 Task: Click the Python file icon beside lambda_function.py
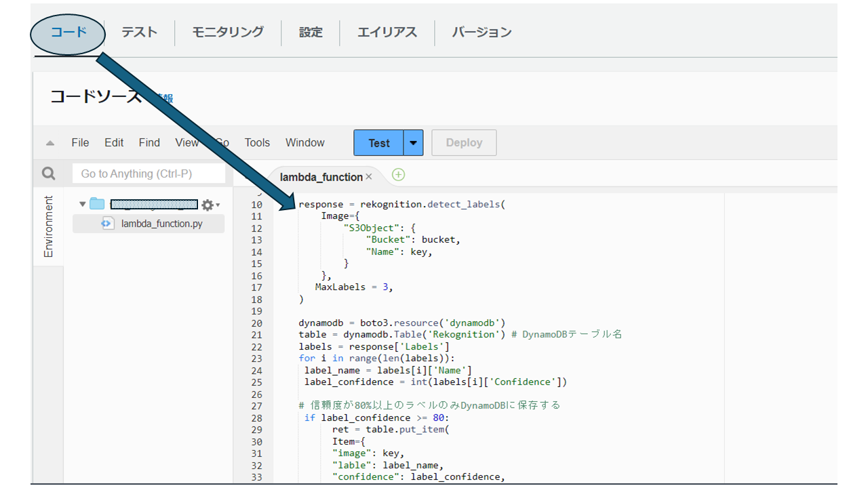tap(107, 223)
